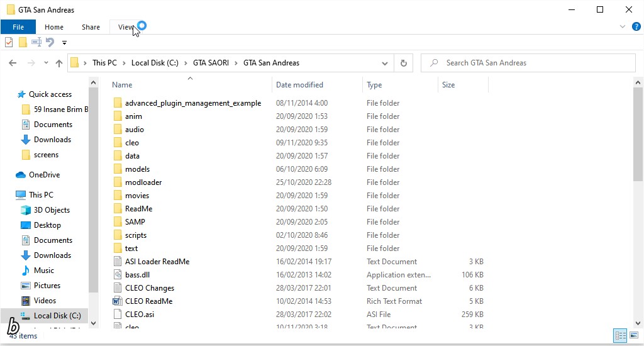Switch to the View ribbon tab

tap(126, 27)
